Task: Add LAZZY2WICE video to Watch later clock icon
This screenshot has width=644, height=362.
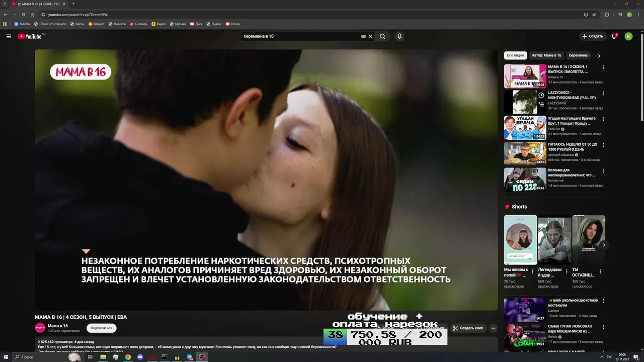Action: click(x=541, y=95)
